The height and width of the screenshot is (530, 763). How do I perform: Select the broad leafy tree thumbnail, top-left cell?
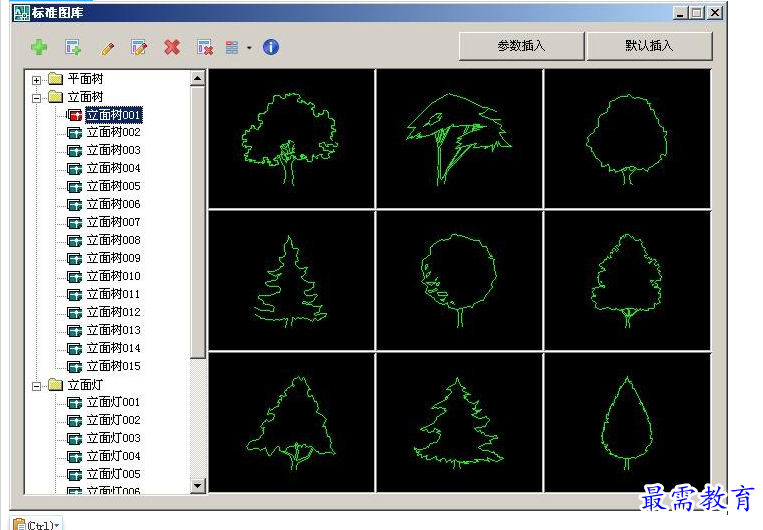click(x=291, y=139)
